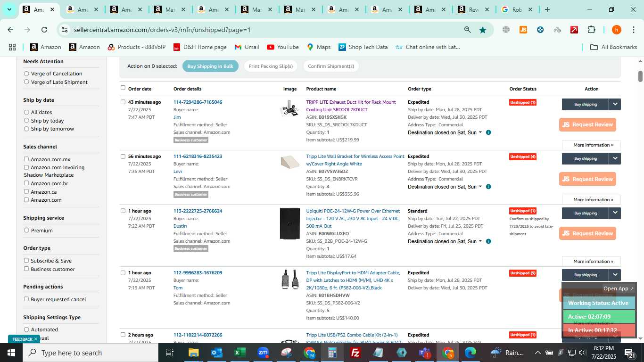
Task: Check the Amazon.com.mx sales channel
Action: pos(26,159)
